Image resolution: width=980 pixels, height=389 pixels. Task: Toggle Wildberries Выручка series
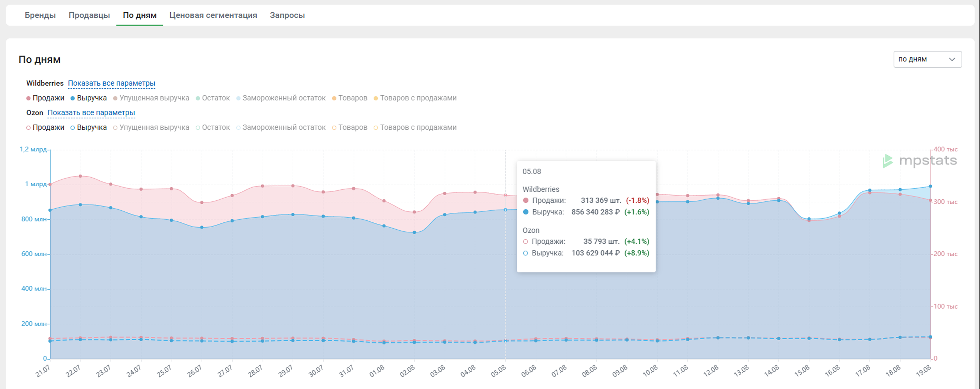(x=89, y=98)
